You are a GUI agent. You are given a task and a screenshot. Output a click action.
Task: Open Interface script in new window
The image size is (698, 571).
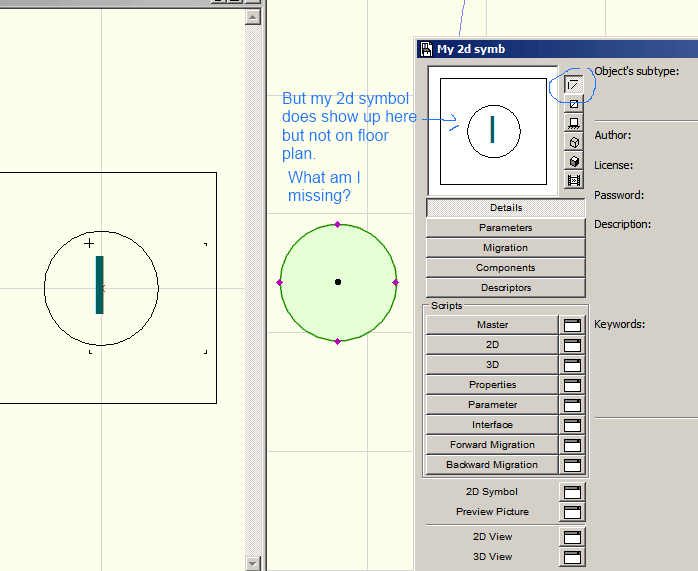572,425
